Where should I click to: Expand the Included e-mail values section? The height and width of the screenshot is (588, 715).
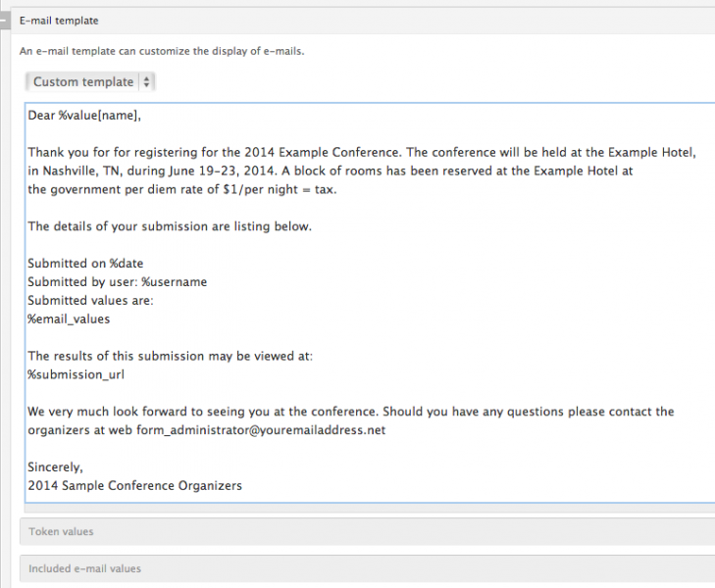click(84, 568)
